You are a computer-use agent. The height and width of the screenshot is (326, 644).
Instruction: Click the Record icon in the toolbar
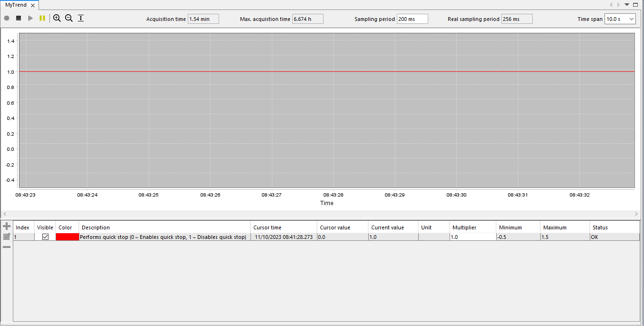[x=7, y=18]
